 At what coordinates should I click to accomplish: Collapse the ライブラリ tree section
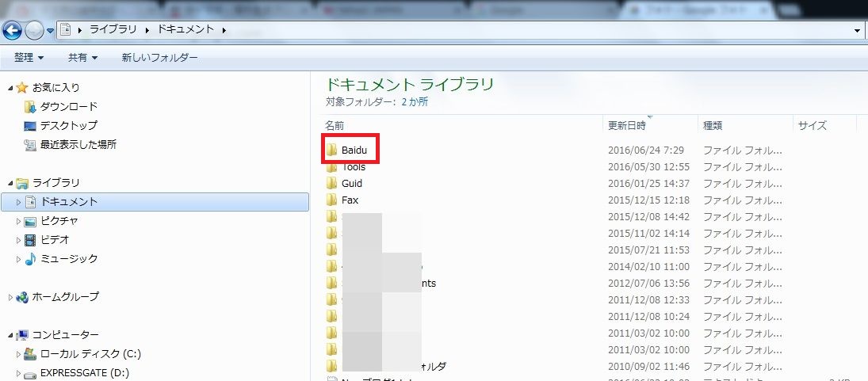coord(10,184)
